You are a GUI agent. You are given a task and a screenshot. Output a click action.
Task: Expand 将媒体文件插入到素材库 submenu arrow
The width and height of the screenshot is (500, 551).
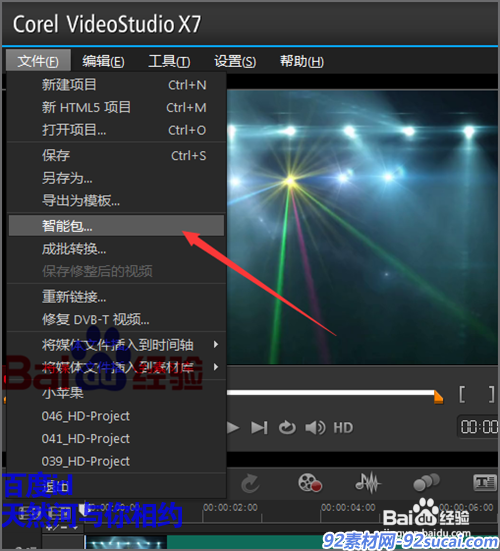coord(216,367)
